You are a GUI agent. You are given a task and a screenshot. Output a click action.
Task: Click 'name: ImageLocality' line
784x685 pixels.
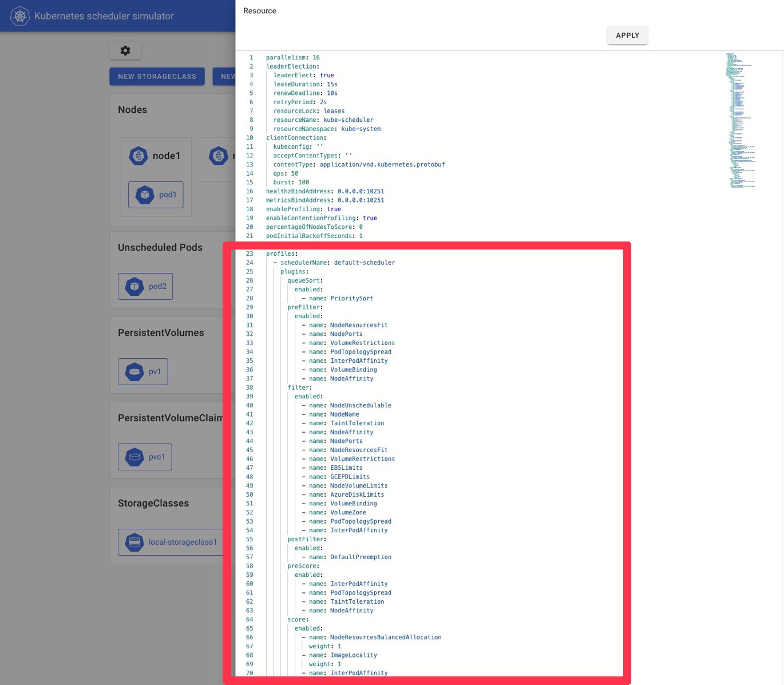(339, 655)
